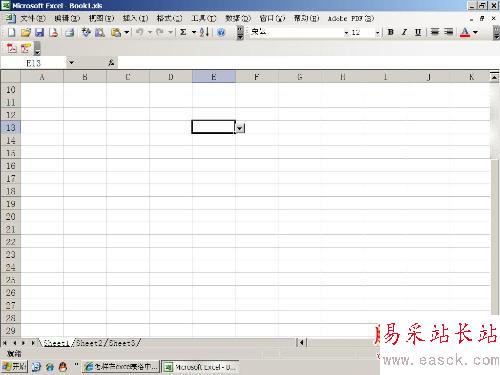Viewport: 500px width, 375px height.
Task: Click the permission icon next to Save
Action: (54, 32)
